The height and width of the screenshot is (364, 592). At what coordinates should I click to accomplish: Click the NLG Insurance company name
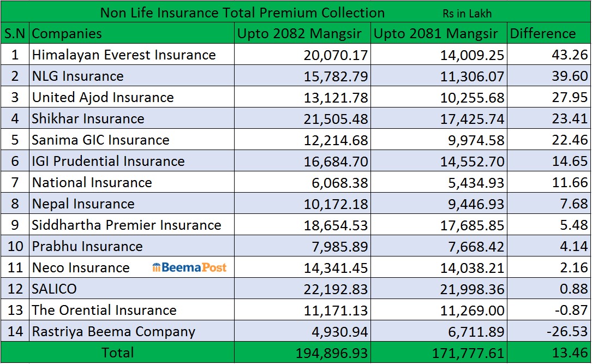[x=78, y=76]
